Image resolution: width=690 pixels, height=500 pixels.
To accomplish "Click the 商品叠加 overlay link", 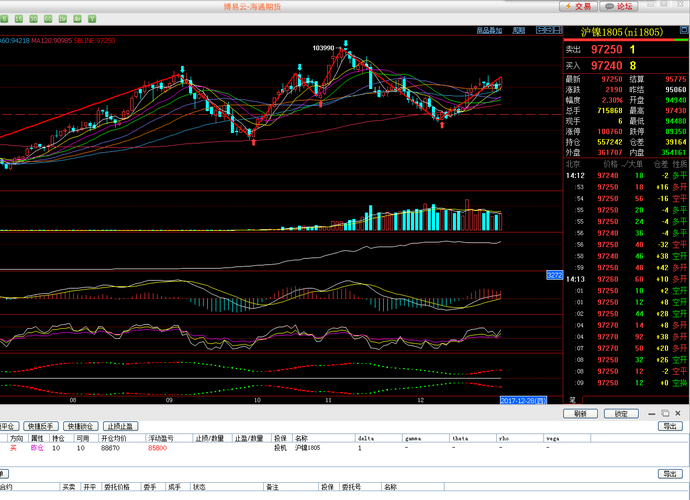I will pos(489,30).
